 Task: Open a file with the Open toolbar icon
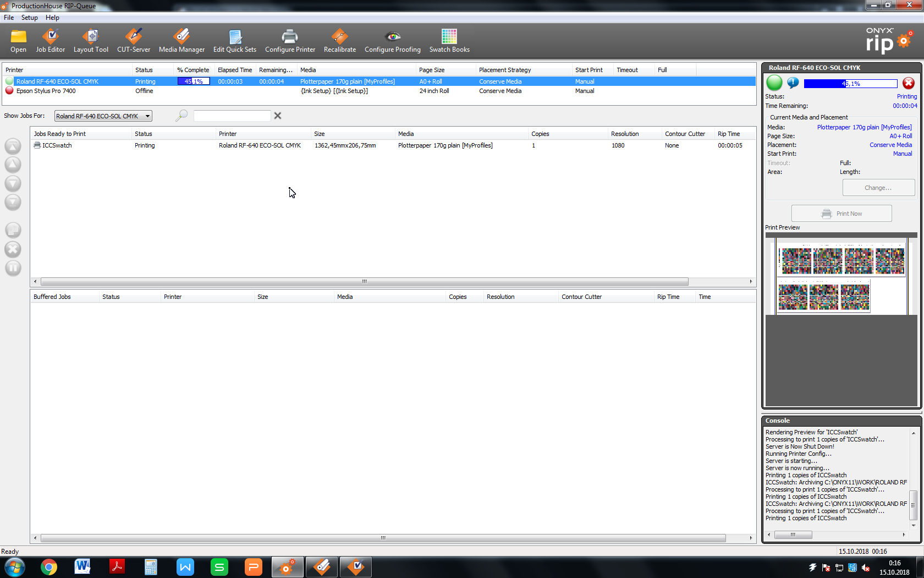pyautogui.click(x=18, y=41)
